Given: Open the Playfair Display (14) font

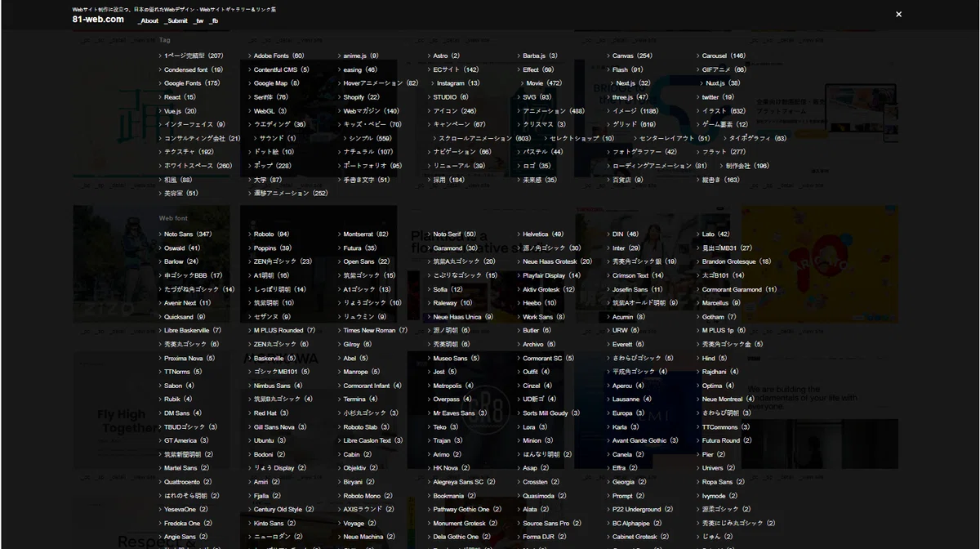Looking at the screenshot, I should point(551,276).
